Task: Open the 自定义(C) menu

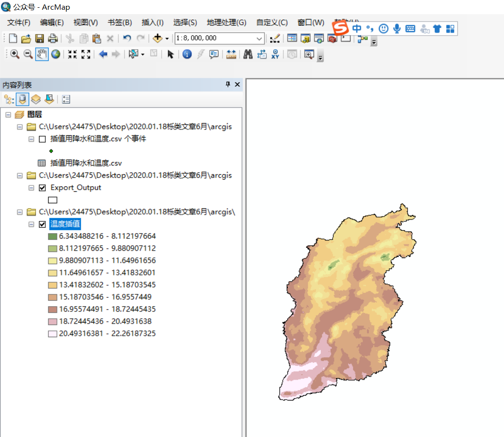Action: click(x=272, y=22)
